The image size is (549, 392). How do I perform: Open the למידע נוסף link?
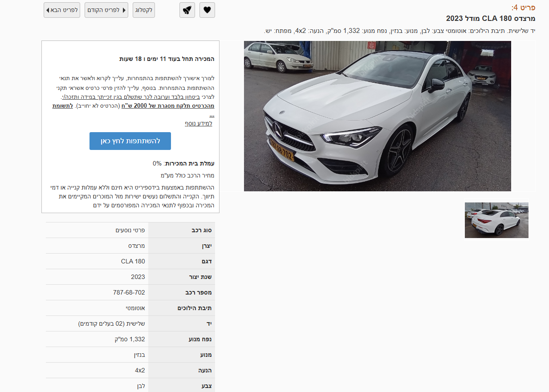pyautogui.click(x=199, y=123)
